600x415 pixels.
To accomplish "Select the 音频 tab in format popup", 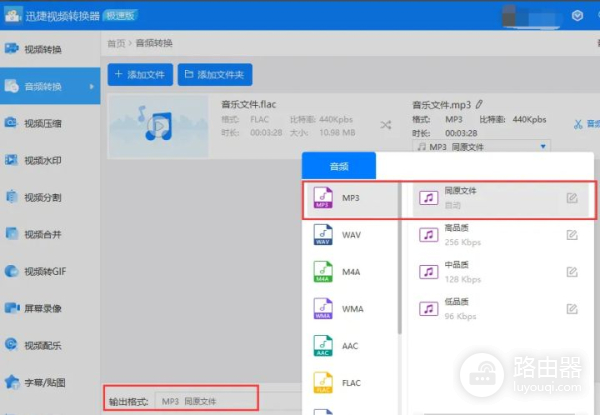I will point(339,166).
